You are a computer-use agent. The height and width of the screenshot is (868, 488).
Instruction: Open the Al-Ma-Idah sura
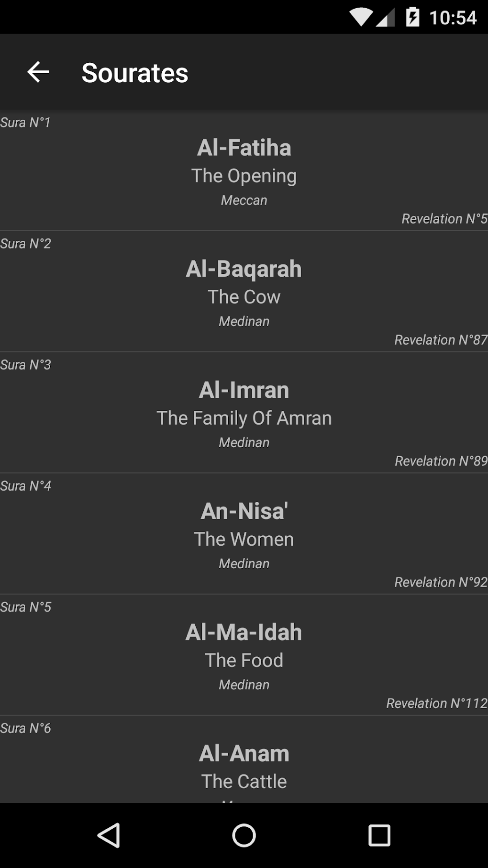coord(244,632)
